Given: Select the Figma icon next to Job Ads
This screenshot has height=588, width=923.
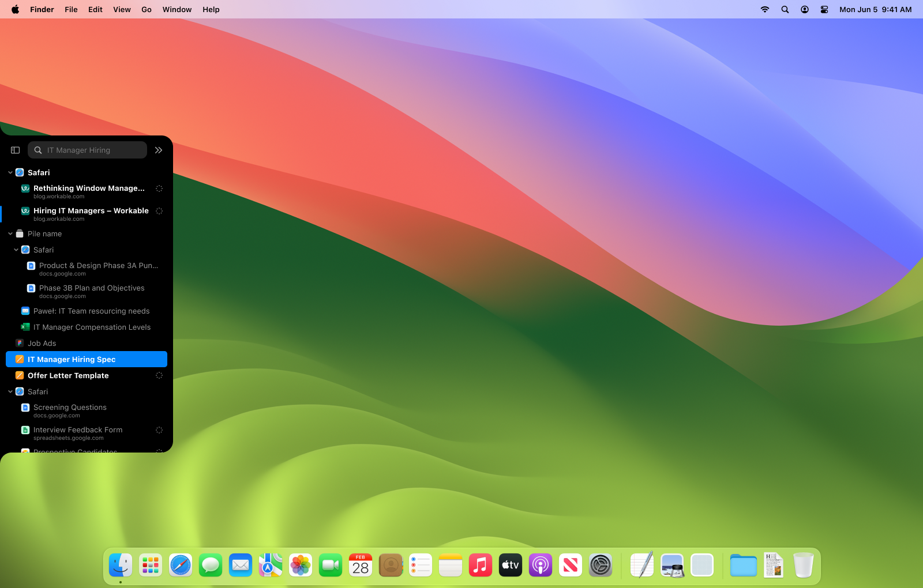Looking at the screenshot, I should coord(21,343).
